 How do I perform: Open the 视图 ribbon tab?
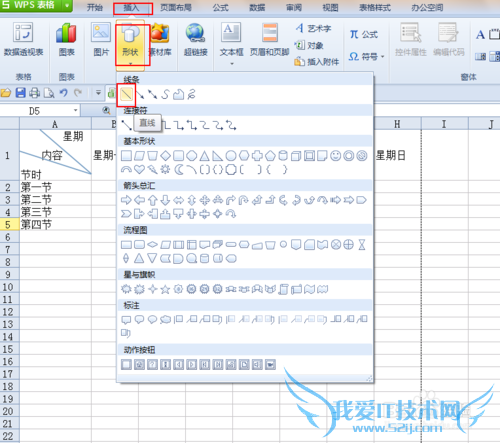(330, 8)
